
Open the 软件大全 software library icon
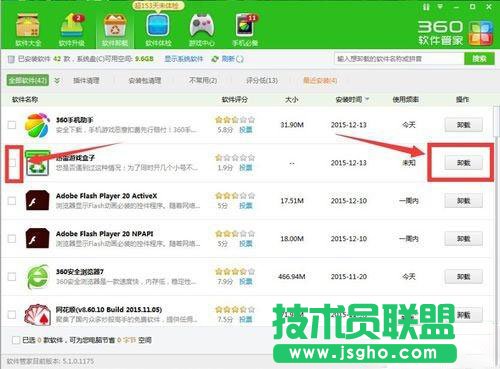point(28,30)
